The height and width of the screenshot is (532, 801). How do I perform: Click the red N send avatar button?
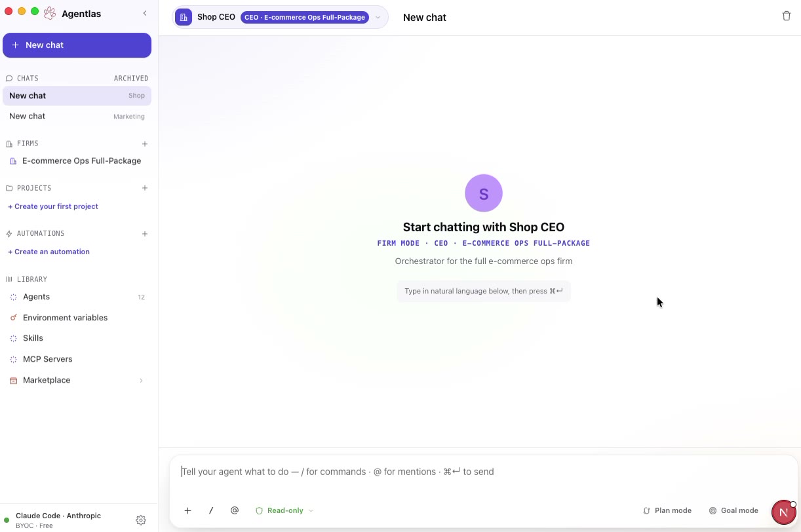click(x=784, y=512)
